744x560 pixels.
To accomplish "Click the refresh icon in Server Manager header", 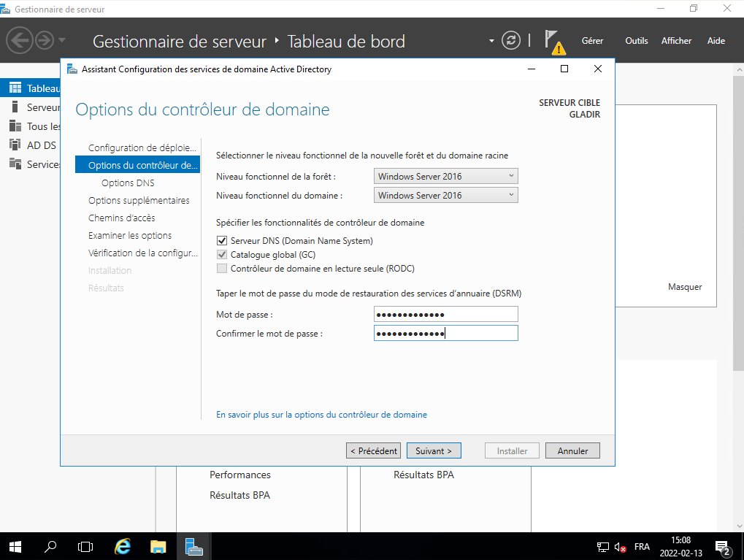I will [512, 40].
